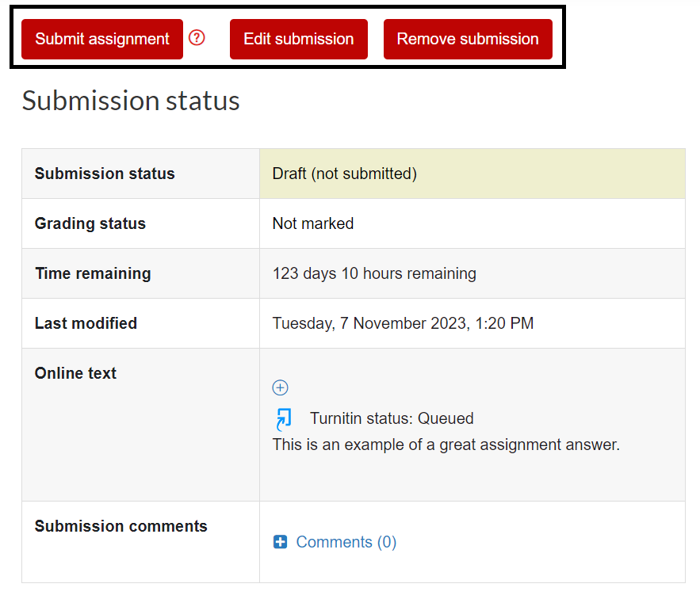
Task: Select the 'Draft (not submitted)' status text
Action: pos(345,174)
